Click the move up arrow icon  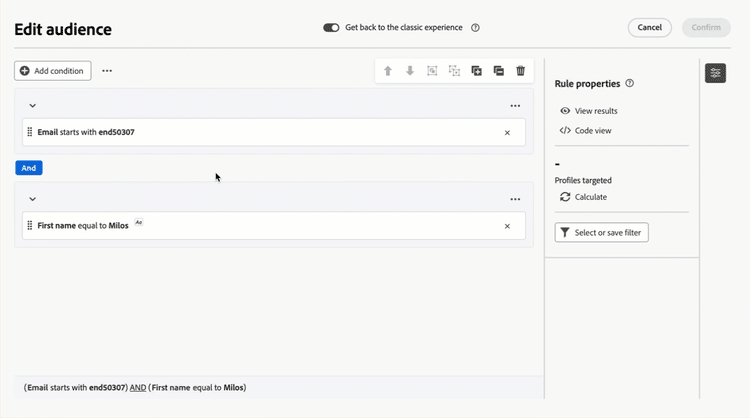pos(388,71)
